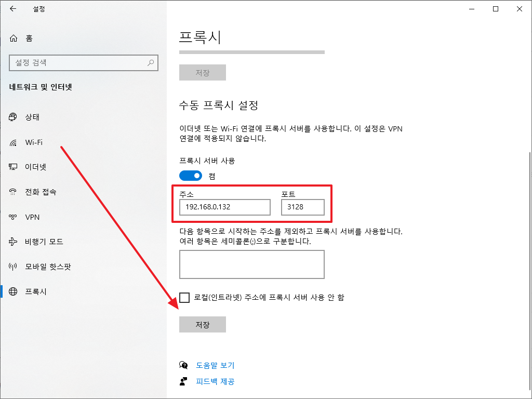Maximize the 설정 window
The width and height of the screenshot is (532, 399).
click(495, 9)
